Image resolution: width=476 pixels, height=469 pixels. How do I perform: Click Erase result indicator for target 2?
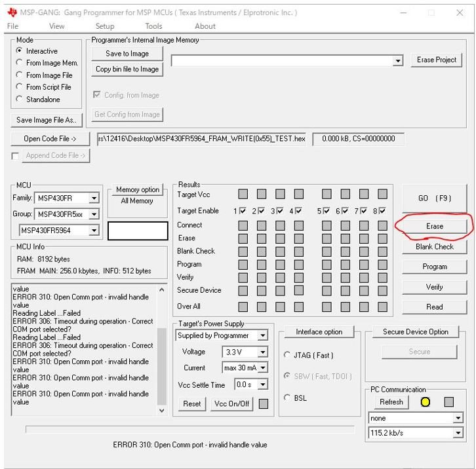(262, 238)
